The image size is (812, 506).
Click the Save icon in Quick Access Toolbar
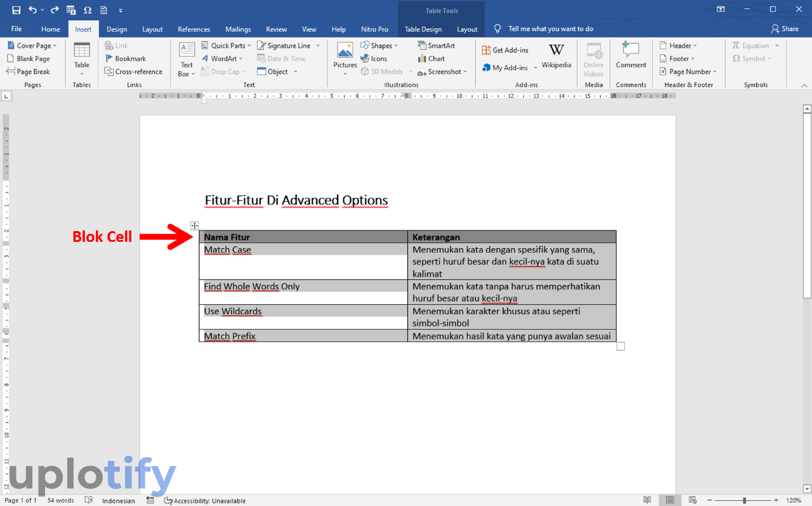pyautogui.click(x=16, y=10)
